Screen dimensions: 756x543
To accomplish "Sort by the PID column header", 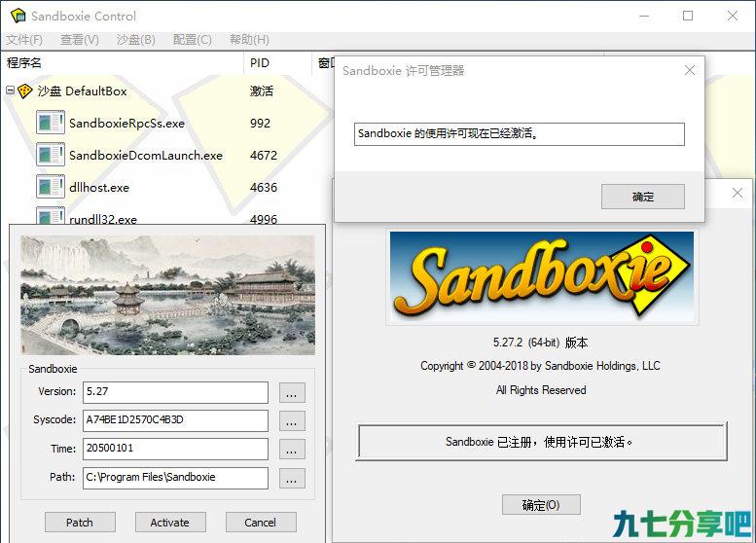I will pyautogui.click(x=277, y=62).
